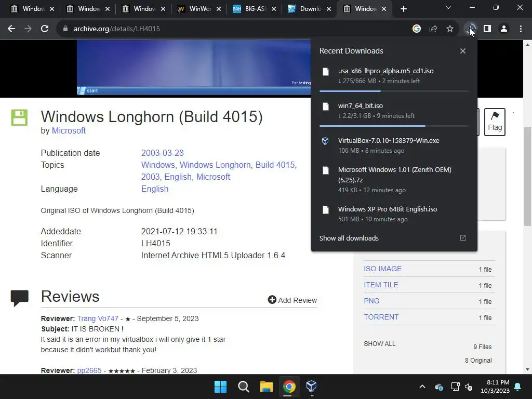
Task: Open the muted volume tray icon
Action: tap(469, 387)
